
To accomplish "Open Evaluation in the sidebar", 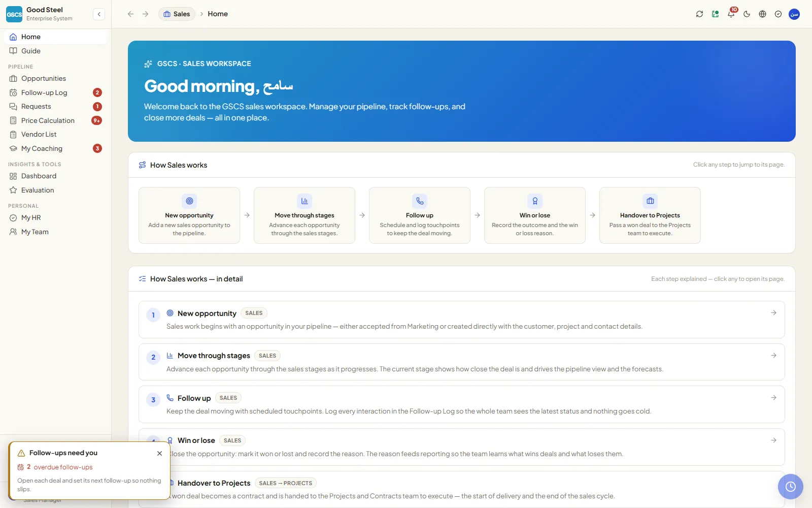I will pos(56,190).
